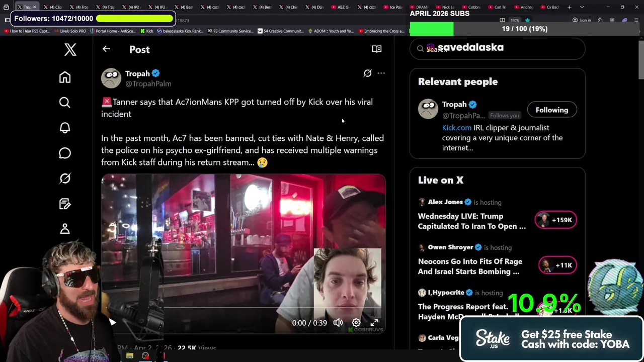The height and width of the screenshot is (362, 644).
Task: Click in the X Search field
Action: [x=498, y=49]
